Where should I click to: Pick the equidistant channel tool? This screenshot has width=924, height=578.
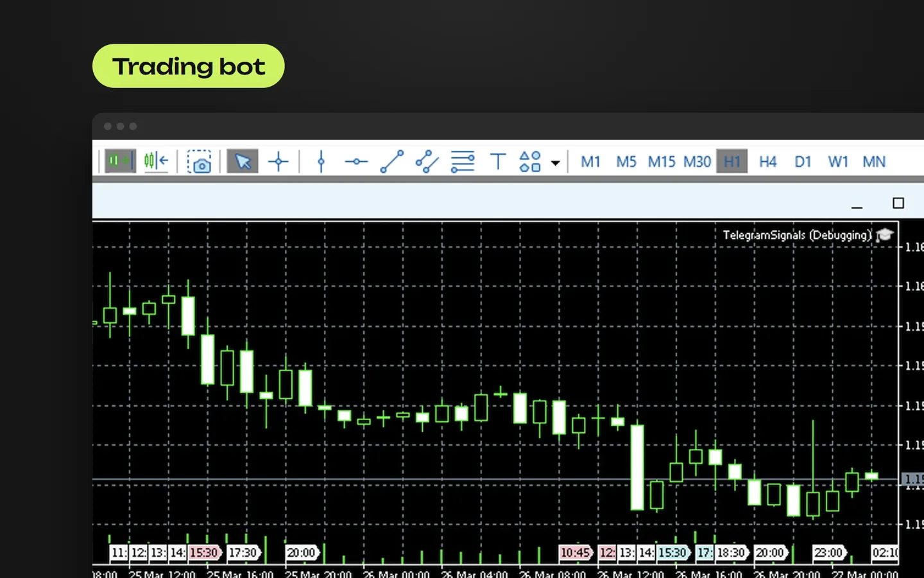click(x=427, y=161)
